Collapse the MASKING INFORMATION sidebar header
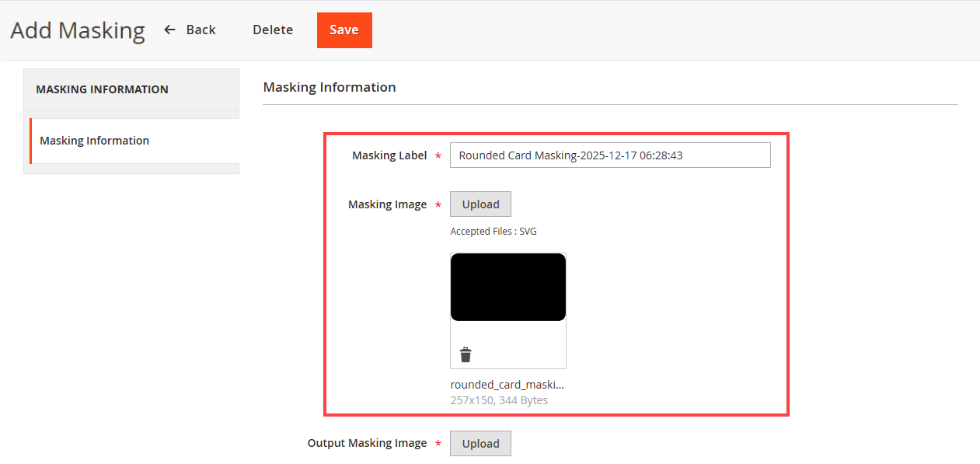Screen dimensions: 980x464 pos(131,89)
